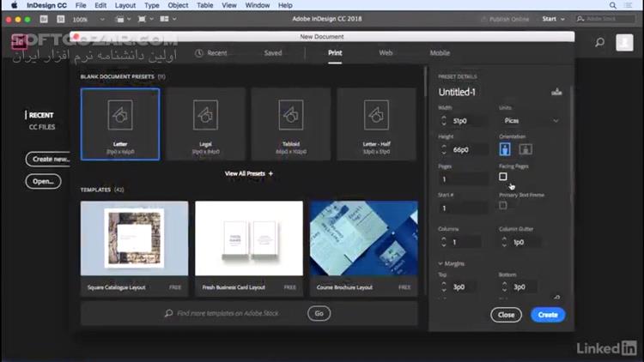Switch to the Print tab

pyautogui.click(x=335, y=53)
